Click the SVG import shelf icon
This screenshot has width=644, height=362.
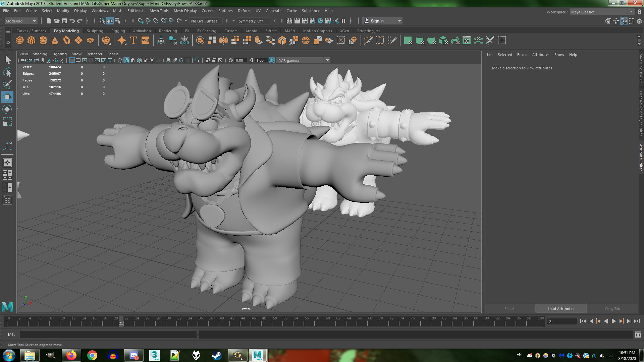[x=145, y=41]
